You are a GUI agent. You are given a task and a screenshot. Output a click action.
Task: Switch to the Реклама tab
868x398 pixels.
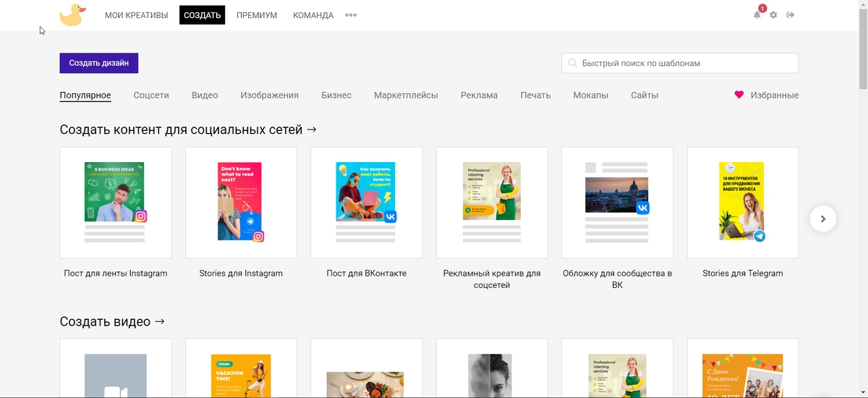tap(479, 96)
